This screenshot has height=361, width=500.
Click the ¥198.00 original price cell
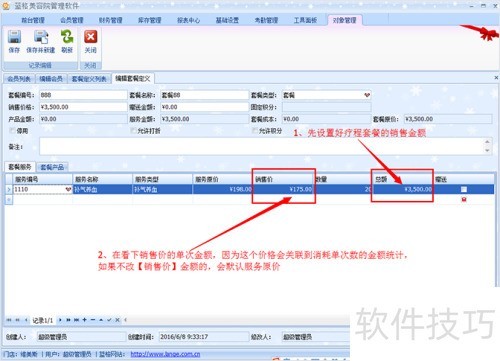pos(223,189)
